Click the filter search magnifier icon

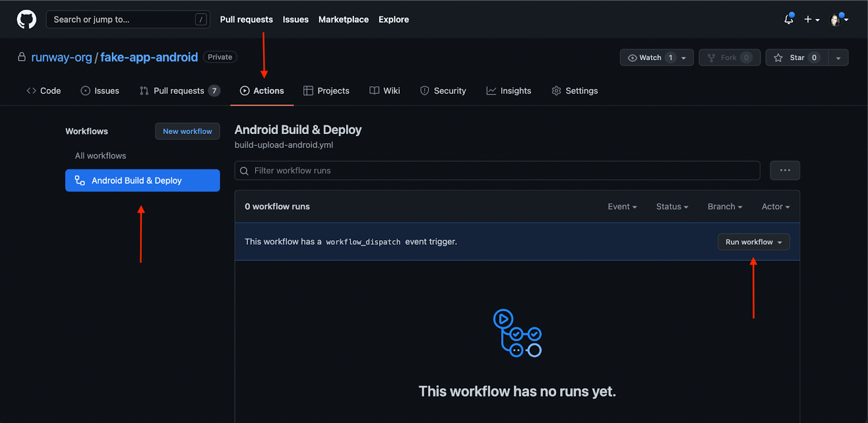pos(244,171)
